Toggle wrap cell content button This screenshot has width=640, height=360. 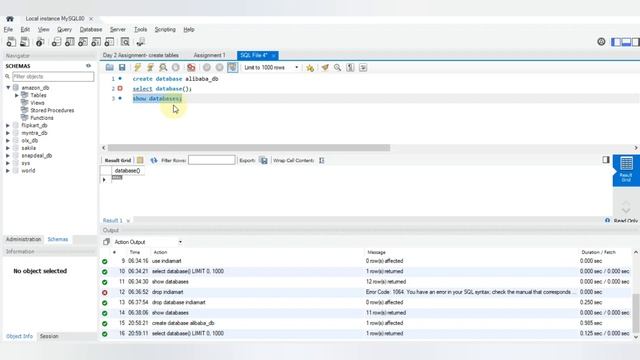322,160
